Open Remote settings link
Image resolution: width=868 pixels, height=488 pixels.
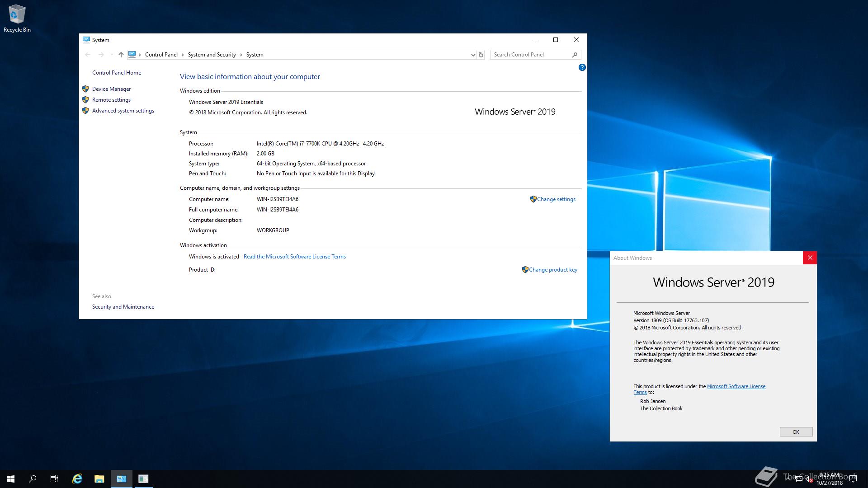[x=111, y=100]
